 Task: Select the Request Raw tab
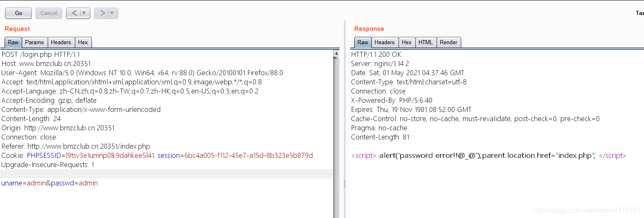(x=13, y=42)
